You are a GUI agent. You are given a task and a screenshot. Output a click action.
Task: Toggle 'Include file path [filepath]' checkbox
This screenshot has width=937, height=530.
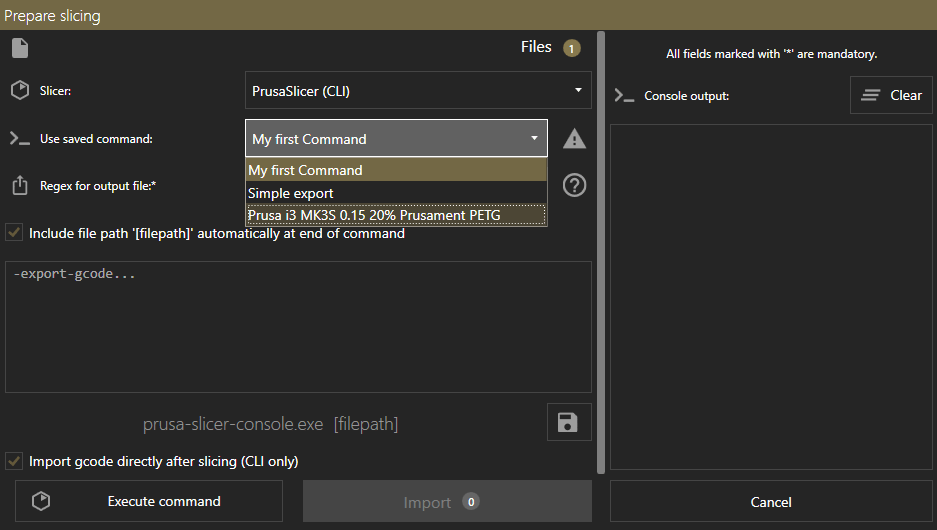click(14, 232)
